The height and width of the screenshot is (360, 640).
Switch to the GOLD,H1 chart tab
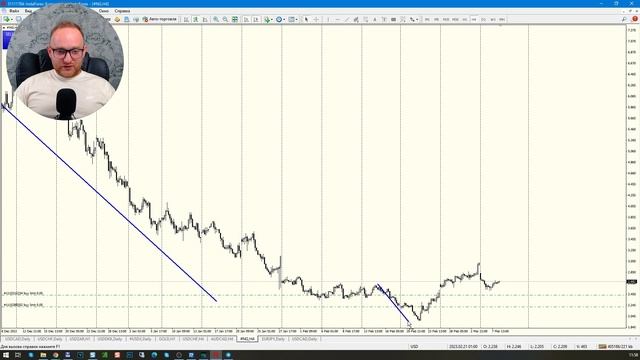pos(167,339)
